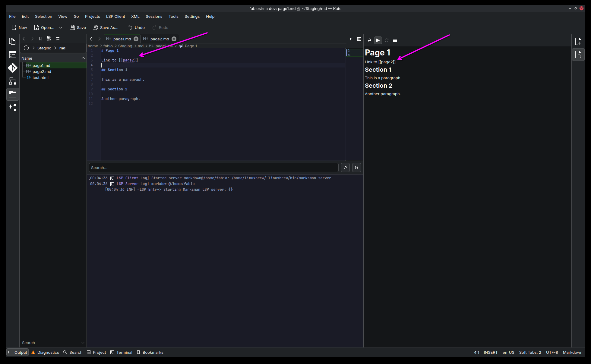Open the LSP symbol outline sidebar icon

[12, 108]
